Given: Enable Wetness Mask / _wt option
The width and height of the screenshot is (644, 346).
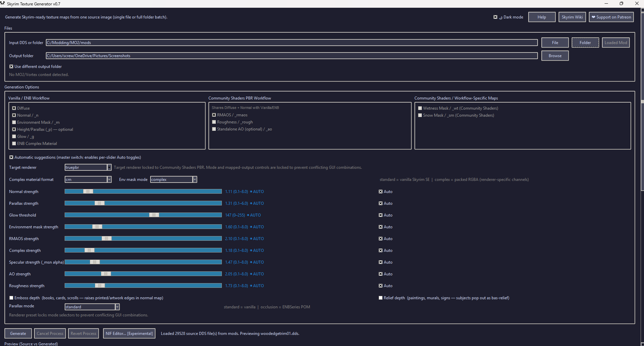Looking at the screenshot, I should coord(420,108).
